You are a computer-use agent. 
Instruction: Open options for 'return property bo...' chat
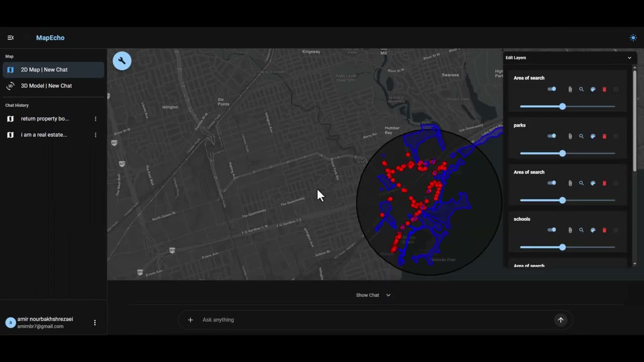pyautogui.click(x=96, y=119)
